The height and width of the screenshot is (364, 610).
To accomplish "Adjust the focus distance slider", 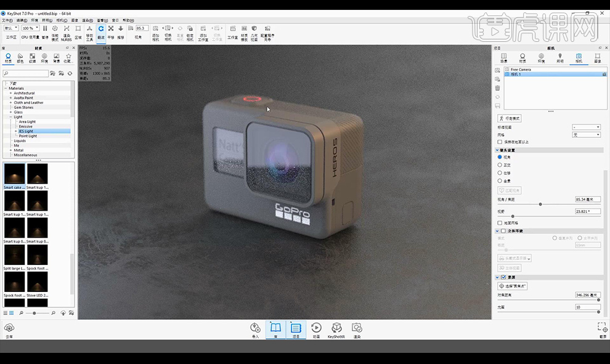I will click(598, 300).
